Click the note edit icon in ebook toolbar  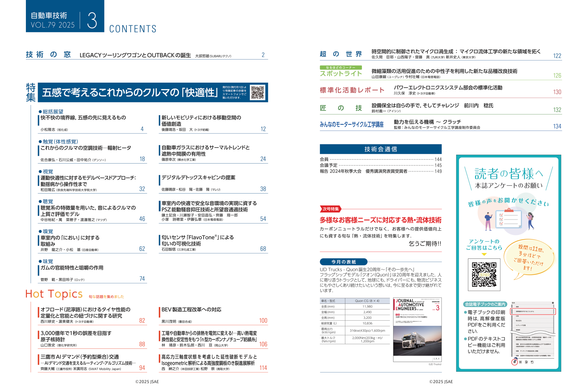526,362
